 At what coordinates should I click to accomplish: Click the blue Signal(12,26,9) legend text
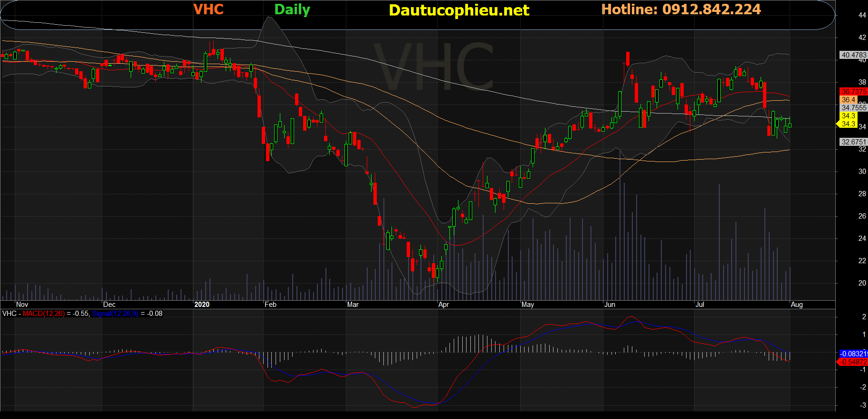tap(115, 314)
